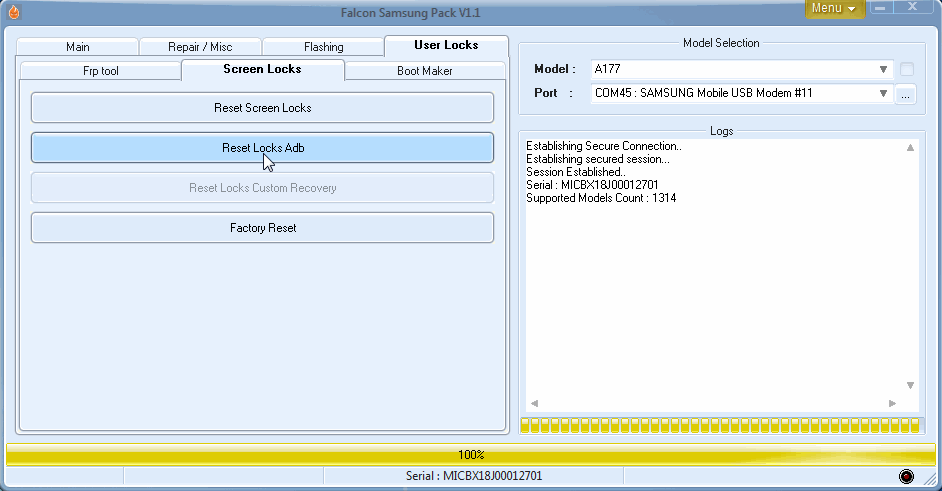Click the Logs scroll left arrow
Screen dimensions: 942x491
point(534,403)
